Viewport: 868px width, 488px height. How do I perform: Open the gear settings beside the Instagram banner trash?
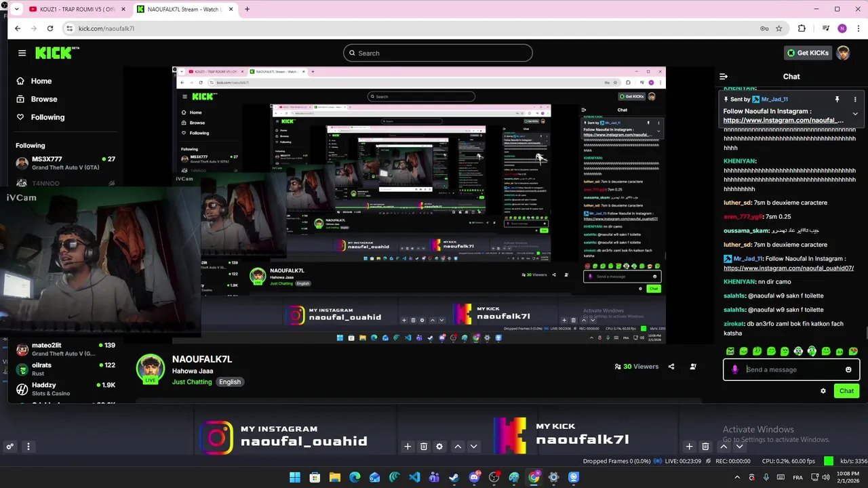point(439,446)
